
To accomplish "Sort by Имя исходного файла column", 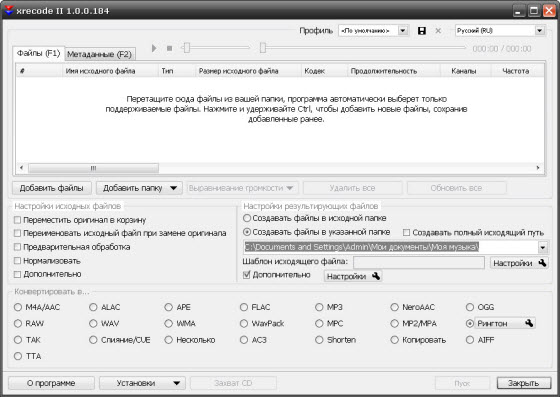I will tap(111, 71).
